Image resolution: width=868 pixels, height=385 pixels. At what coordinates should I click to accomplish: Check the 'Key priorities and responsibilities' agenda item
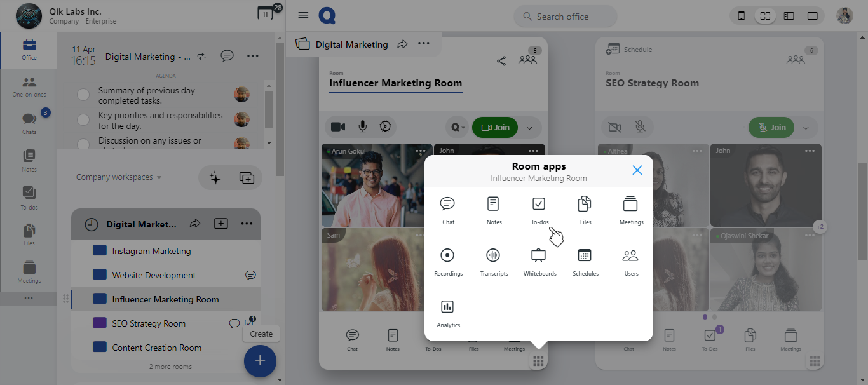[x=83, y=120]
